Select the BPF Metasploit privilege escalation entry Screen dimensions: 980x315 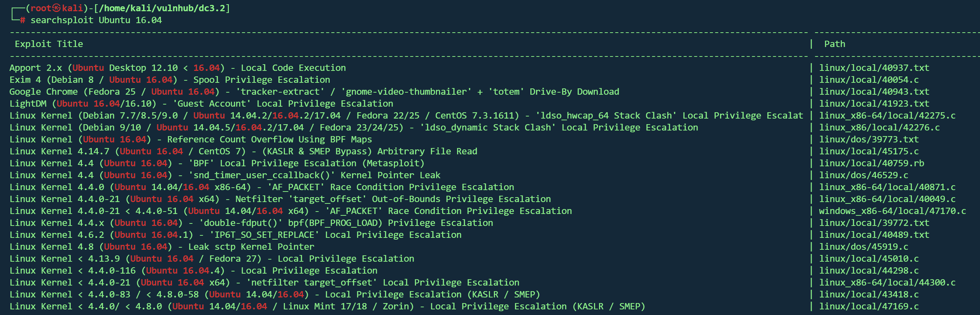tap(217, 163)
